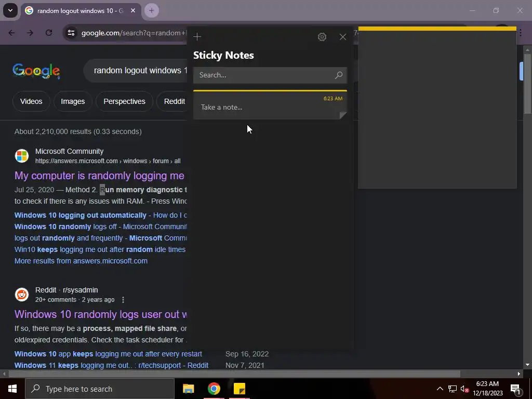Click the Microsoft Community favicon

pyautogui.click(x=22, y=156)
